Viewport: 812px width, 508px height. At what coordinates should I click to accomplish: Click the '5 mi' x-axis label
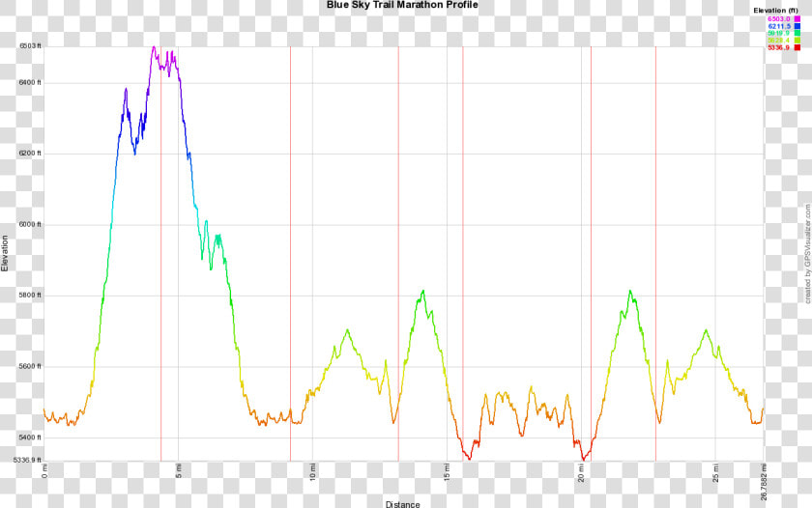coord(179,471)
